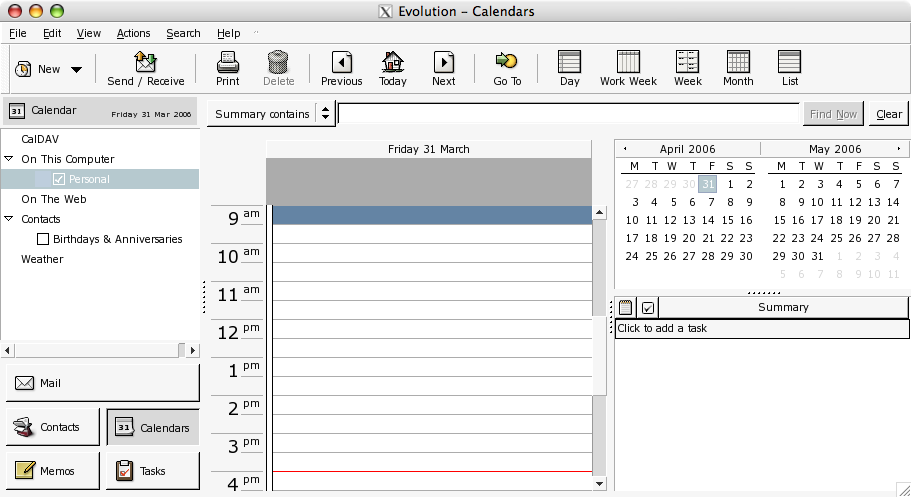Open the Actions menu
This screenshot has width=911, height=497.
click(133, 33)
